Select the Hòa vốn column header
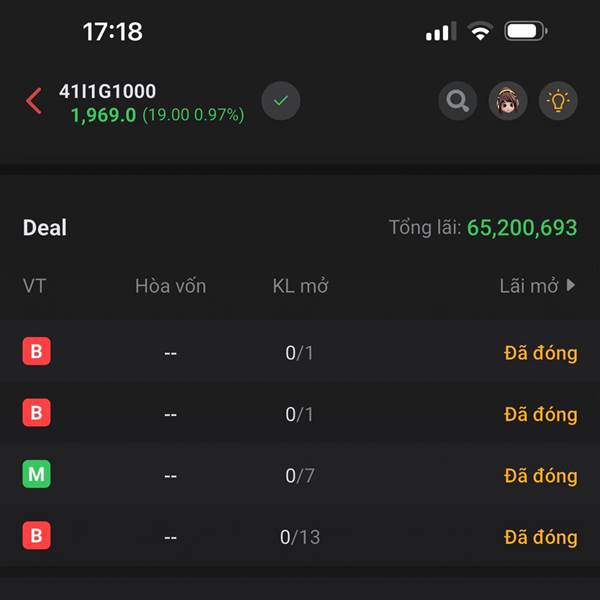 click(x=170, y=286)
